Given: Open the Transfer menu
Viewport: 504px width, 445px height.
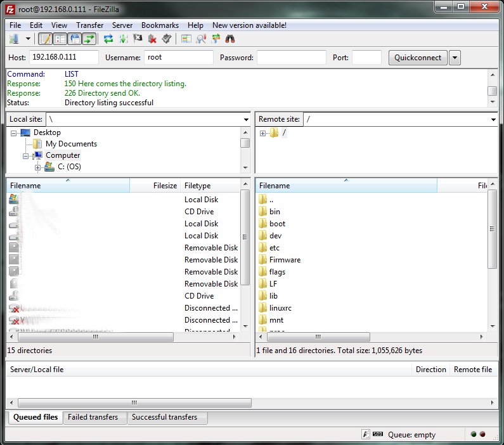Looking at the screenshot, I should 89,25.
